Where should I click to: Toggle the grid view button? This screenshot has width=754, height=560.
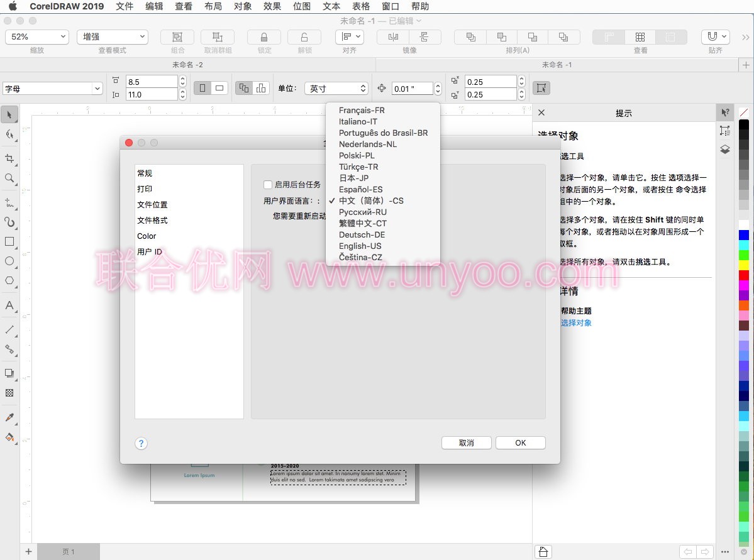640,37
